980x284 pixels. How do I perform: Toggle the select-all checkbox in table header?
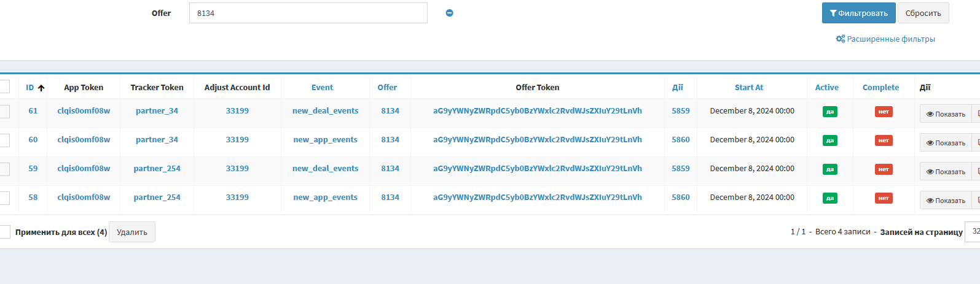pos(4,86)
